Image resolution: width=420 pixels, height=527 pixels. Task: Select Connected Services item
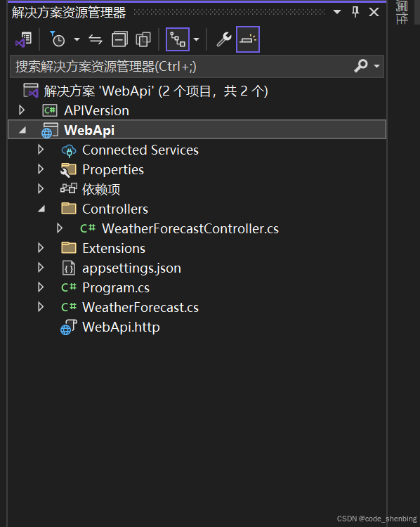pos(140,150)
